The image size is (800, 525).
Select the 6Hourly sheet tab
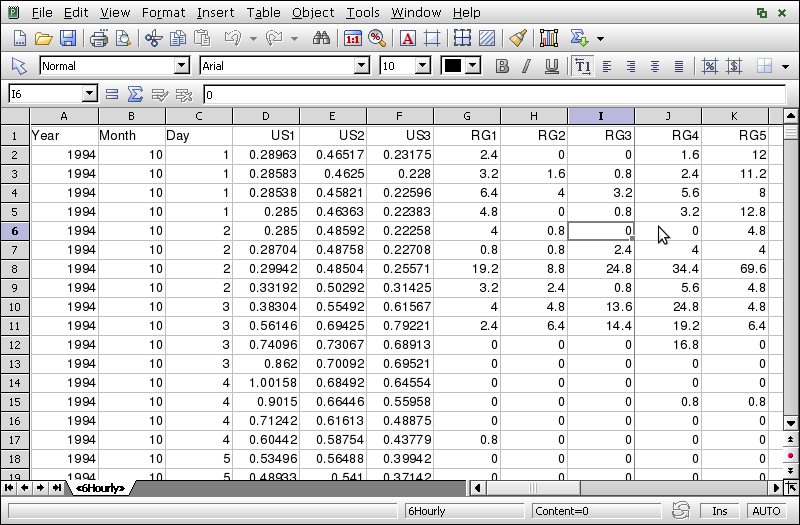101,488
